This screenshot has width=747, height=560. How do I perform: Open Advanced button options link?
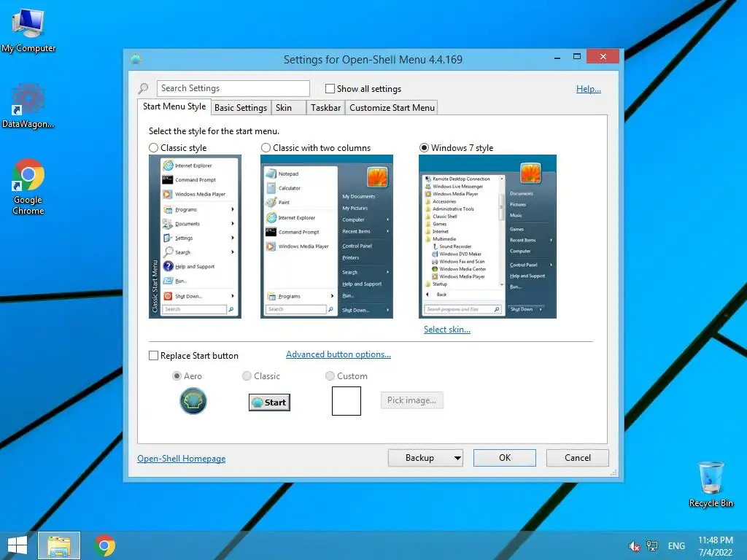pyautogui.click(x=338, y=354)
